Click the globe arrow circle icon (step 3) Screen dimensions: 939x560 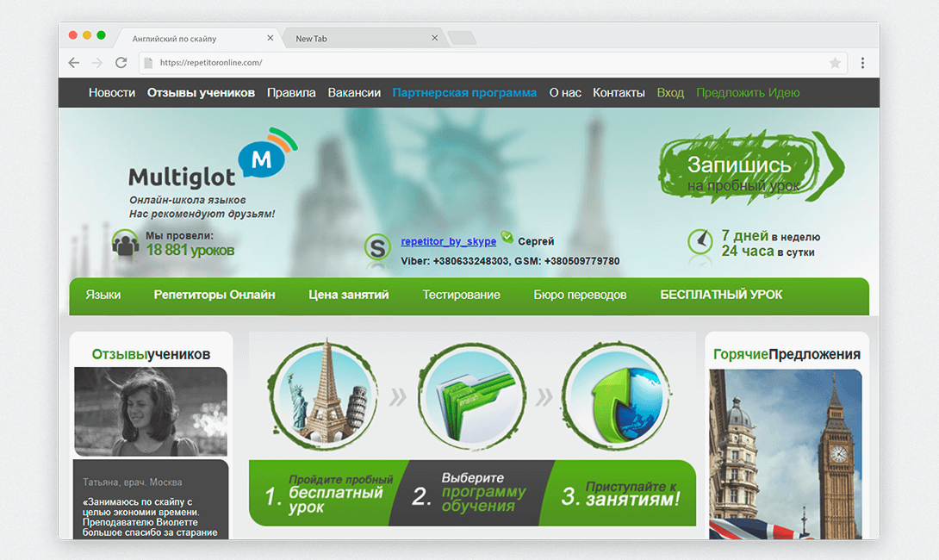click(x=617, y=396)
